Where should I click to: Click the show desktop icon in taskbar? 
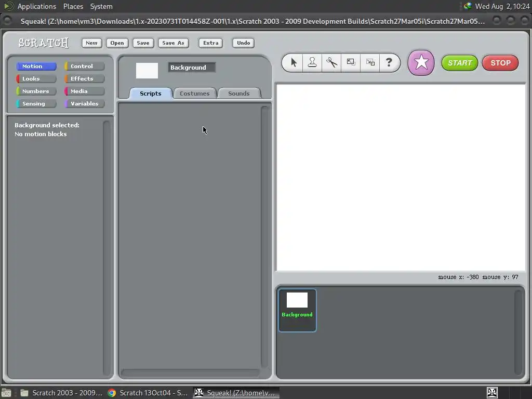click(6, 393)
